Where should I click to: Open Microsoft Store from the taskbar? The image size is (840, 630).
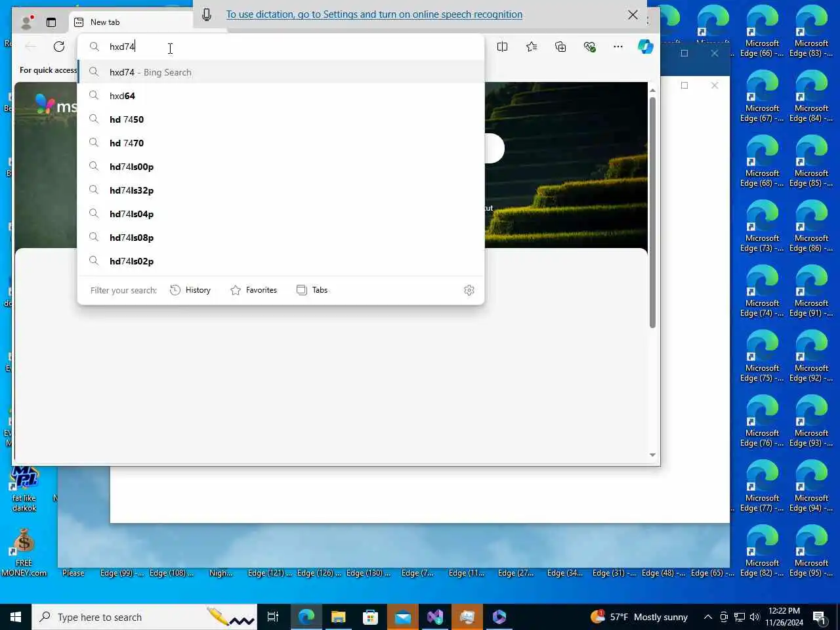370,617
